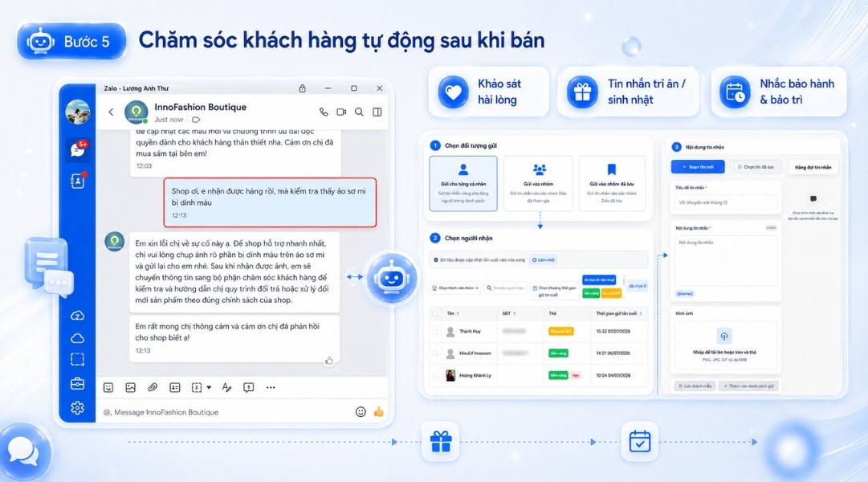Viewport: 868px width, 482px height.
Task: Open the Chọn thành viên nhóm dropdown
Action: [x=455, y=288]
